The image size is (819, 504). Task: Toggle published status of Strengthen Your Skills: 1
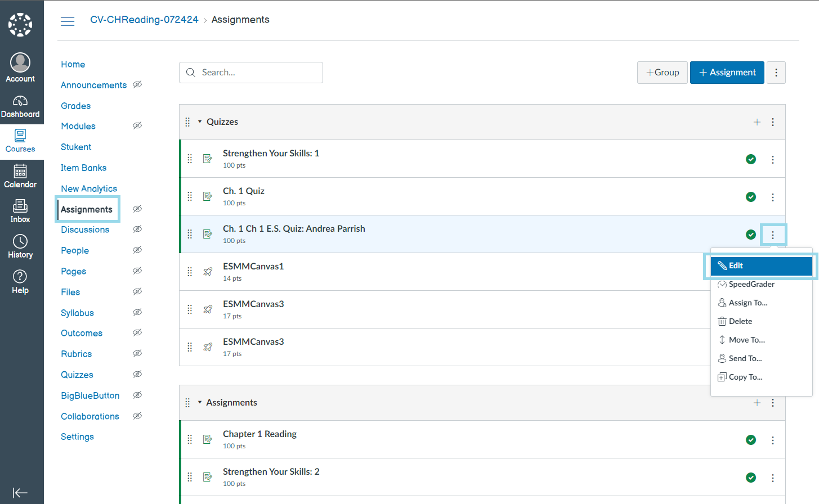pyautogui.click(x=751, y=159)
